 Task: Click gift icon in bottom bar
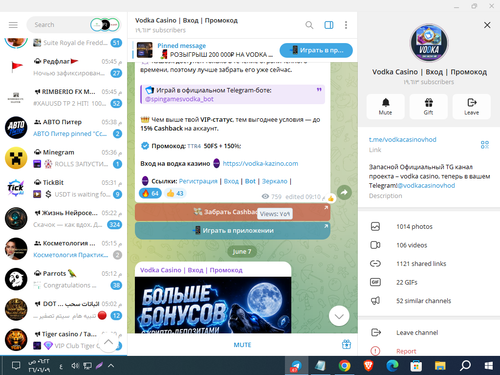[346, 344]
